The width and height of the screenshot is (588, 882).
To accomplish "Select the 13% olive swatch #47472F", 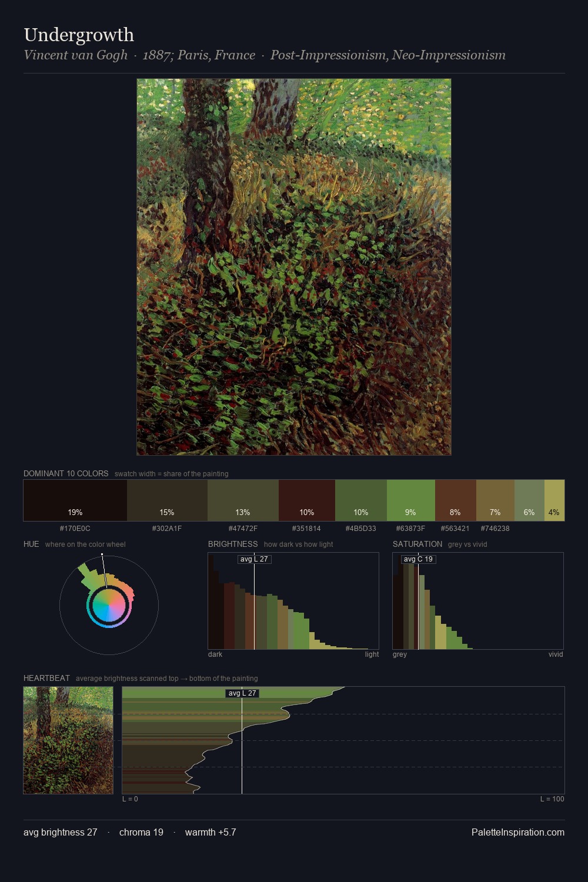I will 243,500.
